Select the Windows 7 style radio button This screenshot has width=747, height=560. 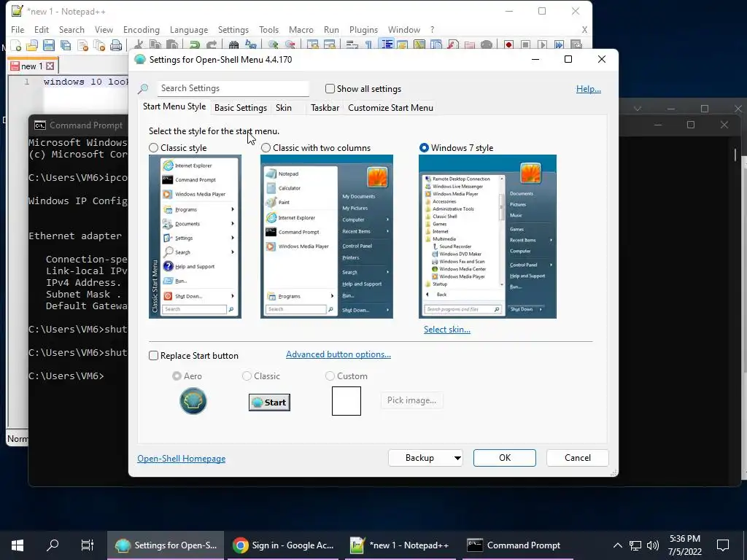424,148
